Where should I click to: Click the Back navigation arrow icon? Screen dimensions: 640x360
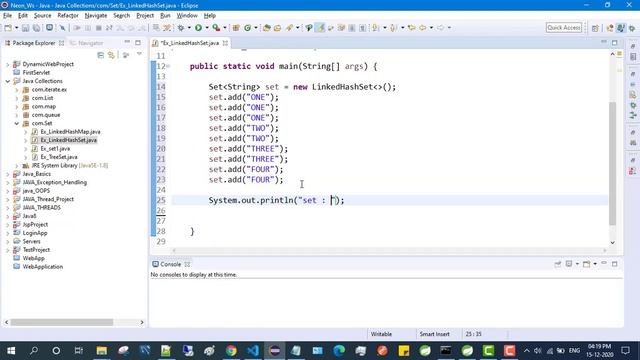[423, 28]
